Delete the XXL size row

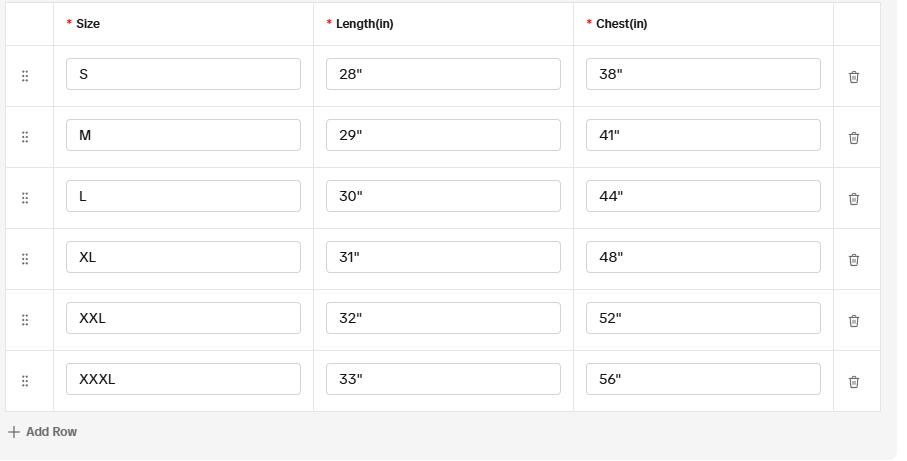pyautogui.click(x=854, y=321)
